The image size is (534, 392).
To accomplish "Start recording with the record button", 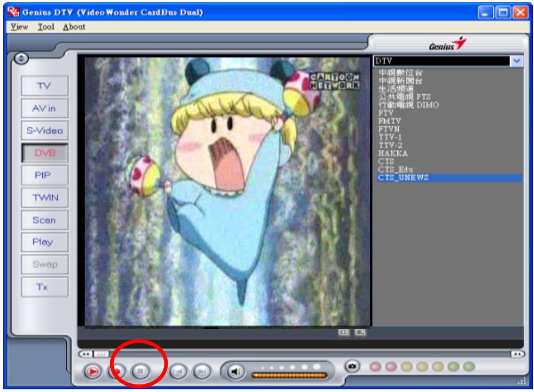I will pyautogui.click(x=117, y=371).
